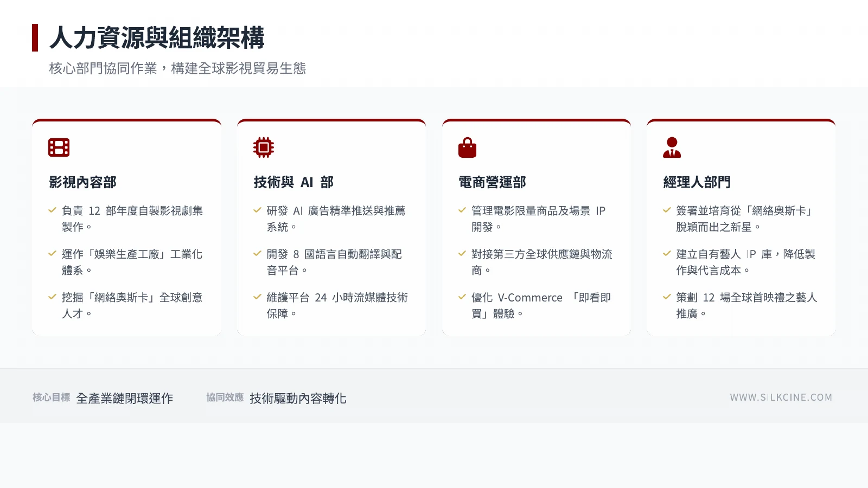
Task: Click checkmark beside 運作「娛樂生產工廠」
Action: click(x=53, y=253)
